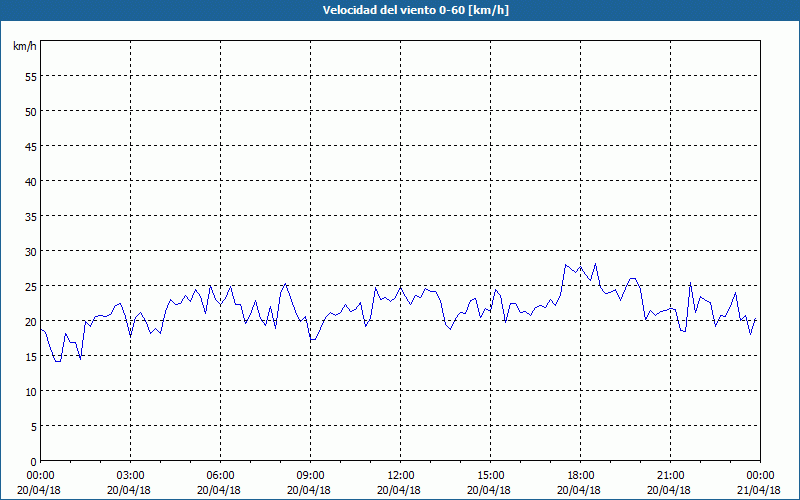Image resolution: width=800 pixels, height=500 pixels.
Task: Select the "25" y-axis tick label
Action: (31, 286)
